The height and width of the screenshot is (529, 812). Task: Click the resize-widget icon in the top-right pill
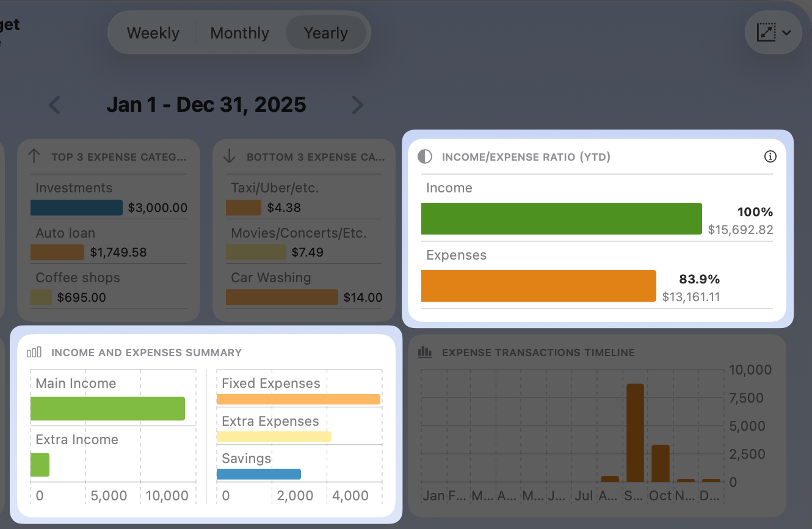pos(767,32)
